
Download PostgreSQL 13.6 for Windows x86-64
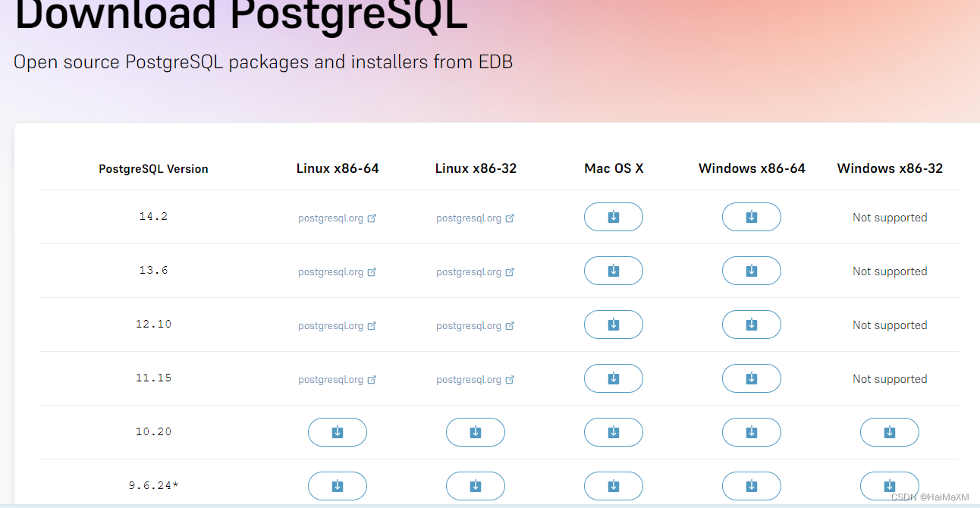pyautogui.click(x=751, y=271)
